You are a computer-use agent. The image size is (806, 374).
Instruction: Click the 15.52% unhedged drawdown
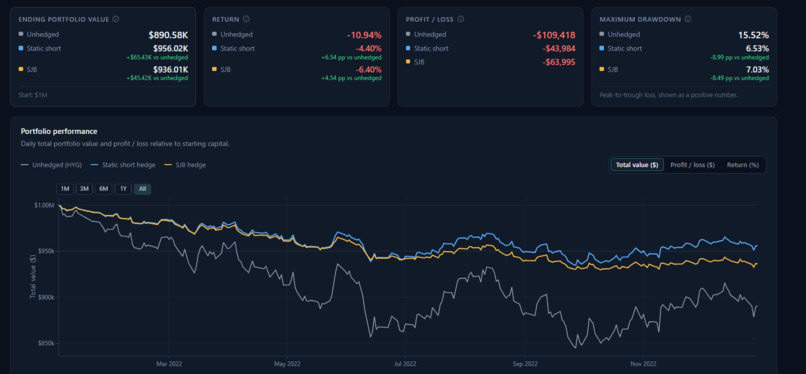pos(754,35)
